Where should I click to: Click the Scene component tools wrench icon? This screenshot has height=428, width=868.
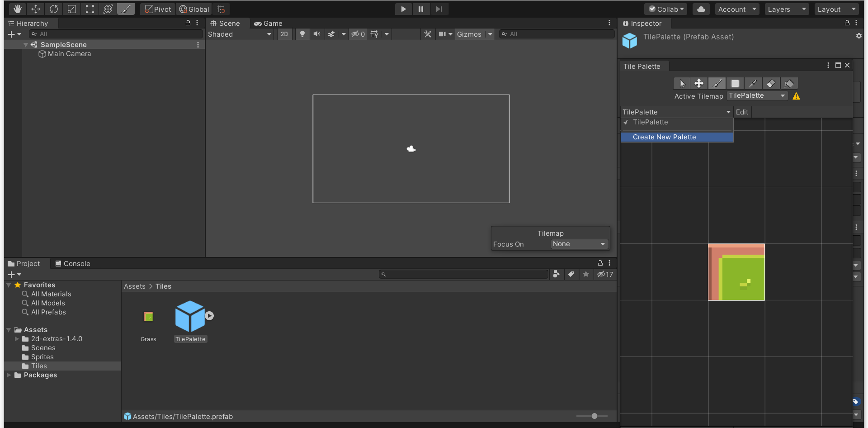coord(428,34)
